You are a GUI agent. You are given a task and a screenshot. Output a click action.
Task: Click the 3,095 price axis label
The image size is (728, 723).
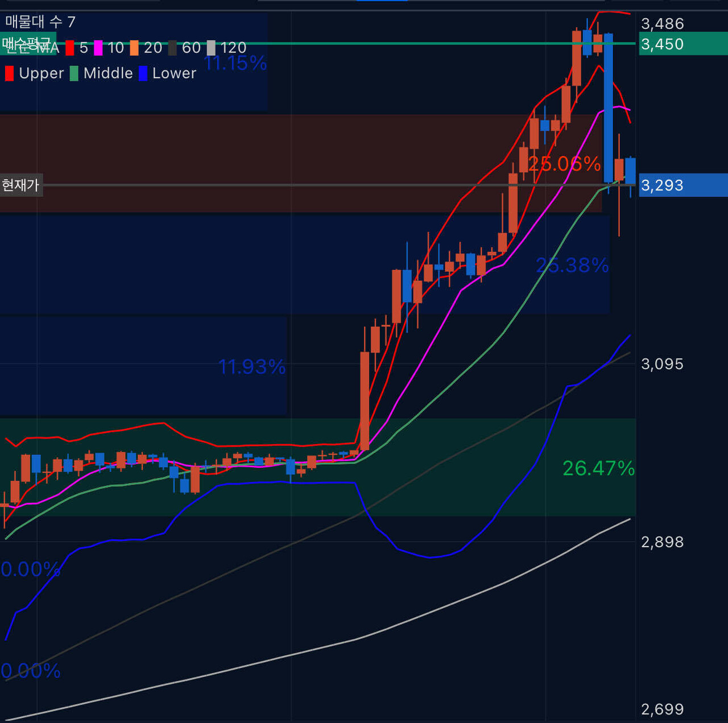662,363
